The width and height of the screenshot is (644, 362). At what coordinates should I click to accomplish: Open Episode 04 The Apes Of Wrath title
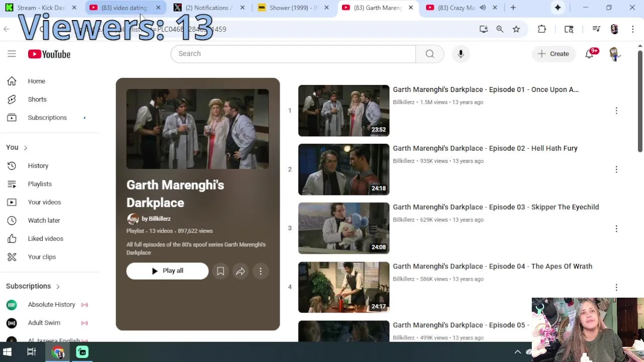click(493, 266)
